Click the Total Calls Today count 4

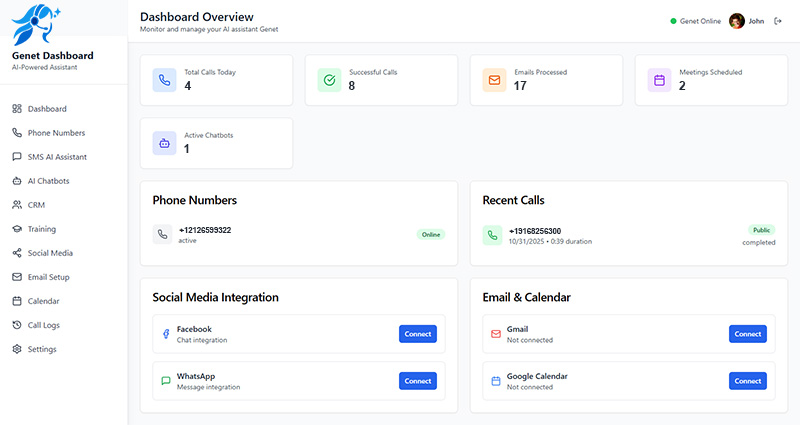[188, 86]
